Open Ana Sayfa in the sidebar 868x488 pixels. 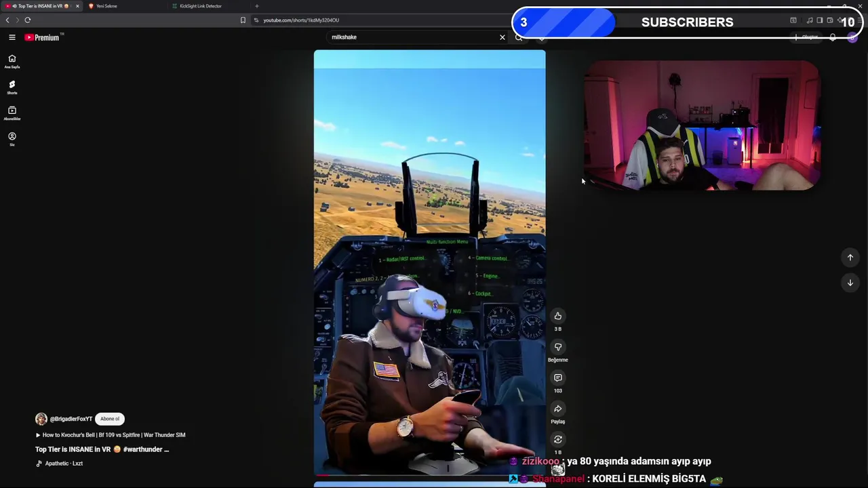[12, 62]
